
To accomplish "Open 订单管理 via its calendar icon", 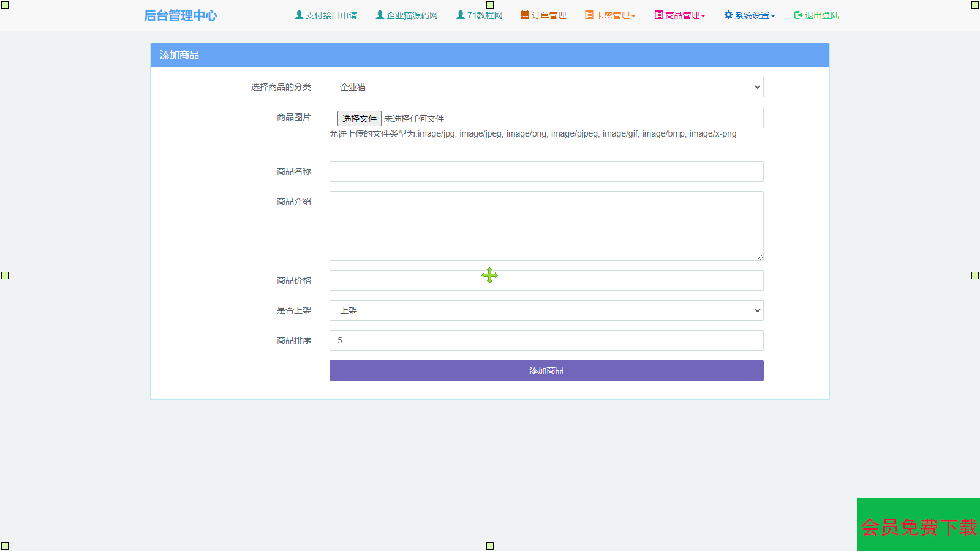I will pyautogui.click(x=525, y=15).
